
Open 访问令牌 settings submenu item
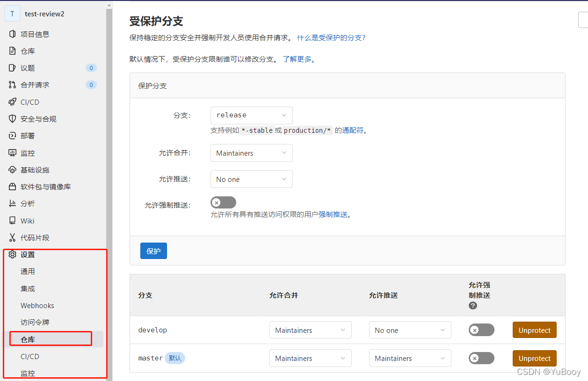pyautogui.click(x=35, y=322)
